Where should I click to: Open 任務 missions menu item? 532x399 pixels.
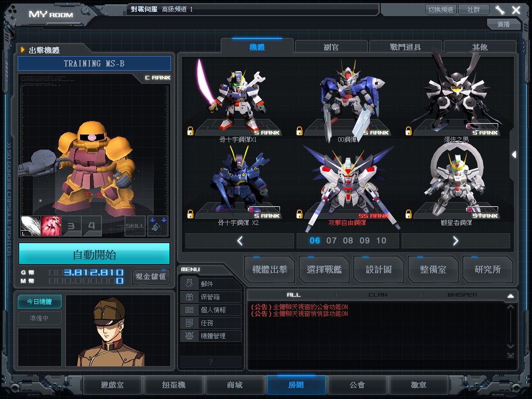[x=211, y=323]
